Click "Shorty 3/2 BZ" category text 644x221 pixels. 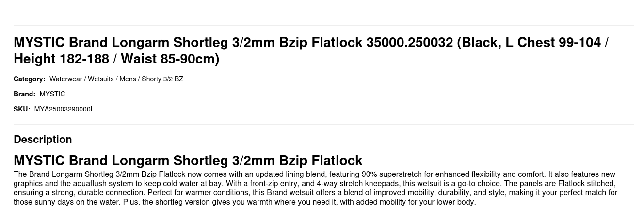[162, 79]
